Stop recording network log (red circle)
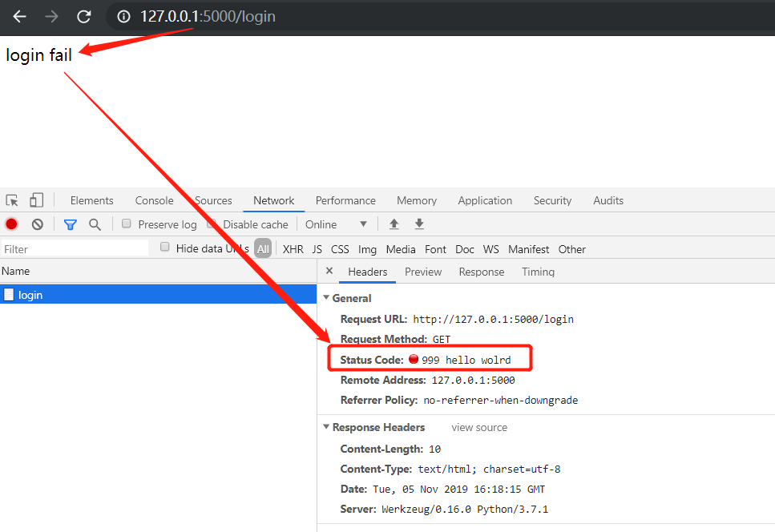The height and width of the screenshot is (532, 775). (x=10, y=224)
